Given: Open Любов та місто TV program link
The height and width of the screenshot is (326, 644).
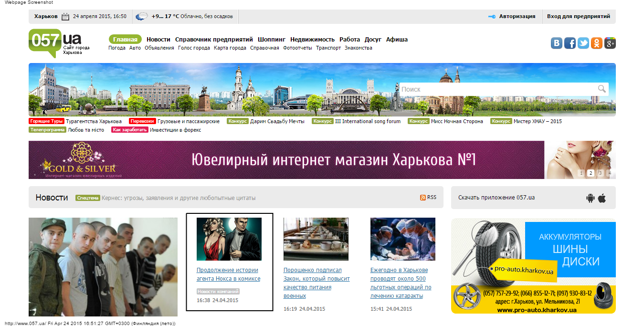Looking at the screenshot, I should tap(86, 130).
